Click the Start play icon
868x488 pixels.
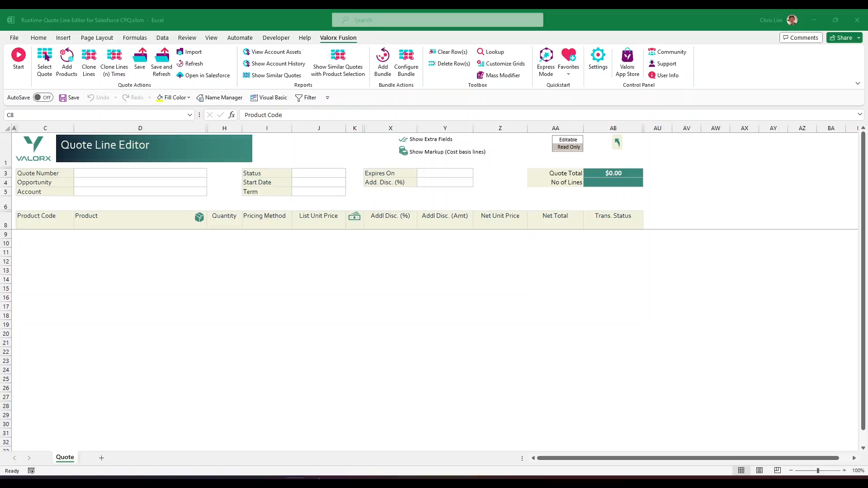tap(19, 55)
